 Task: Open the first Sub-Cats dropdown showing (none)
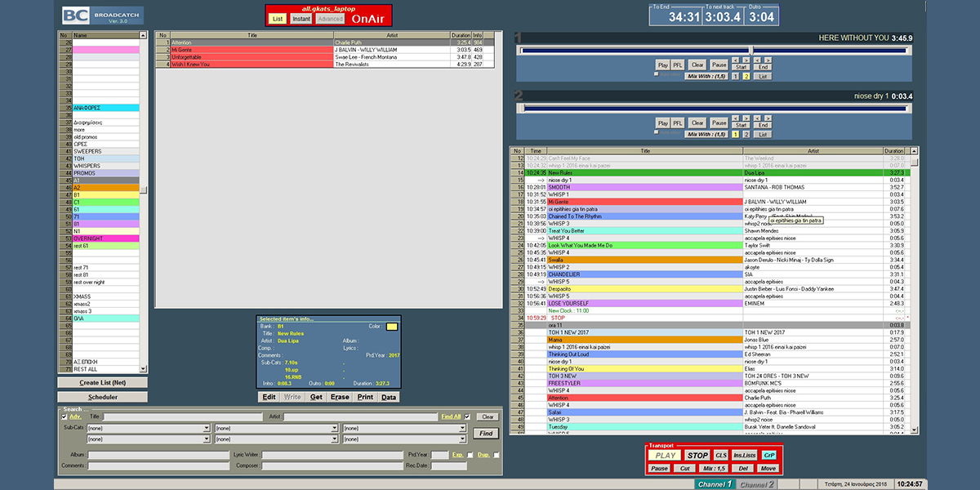(x=207, y=428)
